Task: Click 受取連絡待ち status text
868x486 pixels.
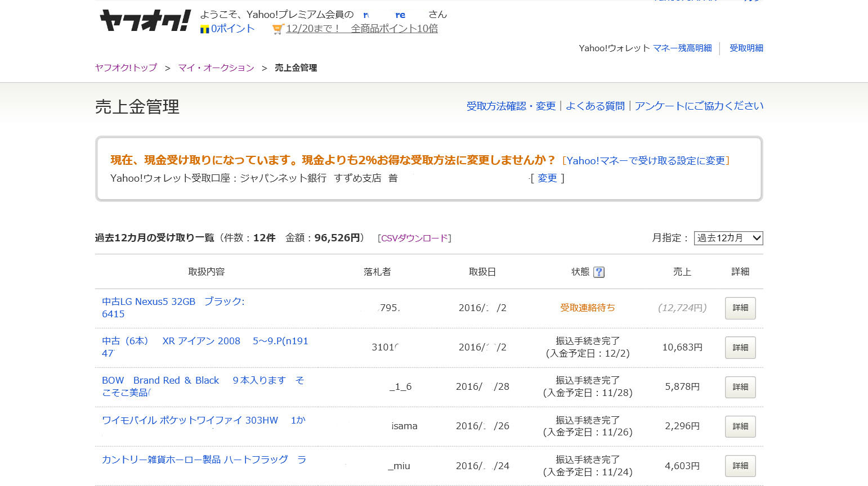Action: 588,308
